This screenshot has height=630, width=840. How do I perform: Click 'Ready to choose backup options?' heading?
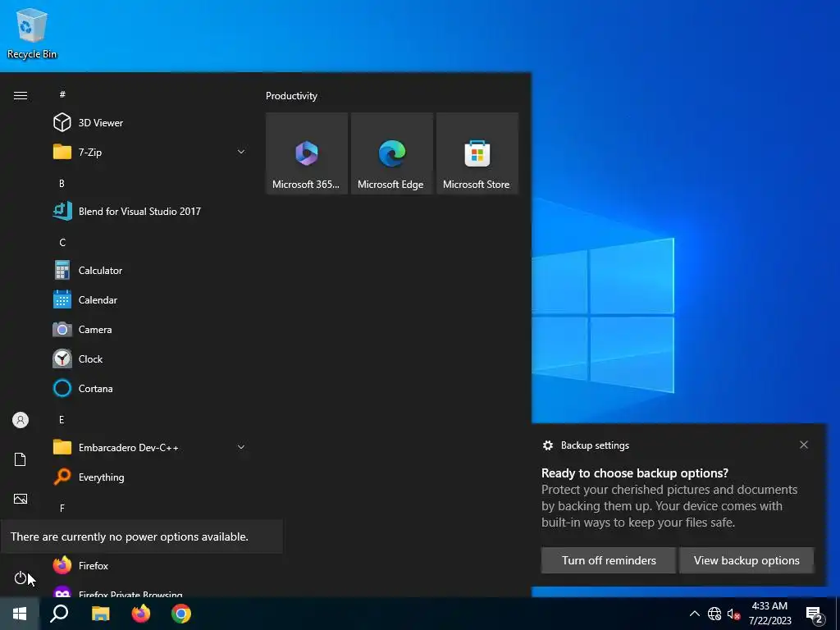pyautogui.click(x=635, y=473)
